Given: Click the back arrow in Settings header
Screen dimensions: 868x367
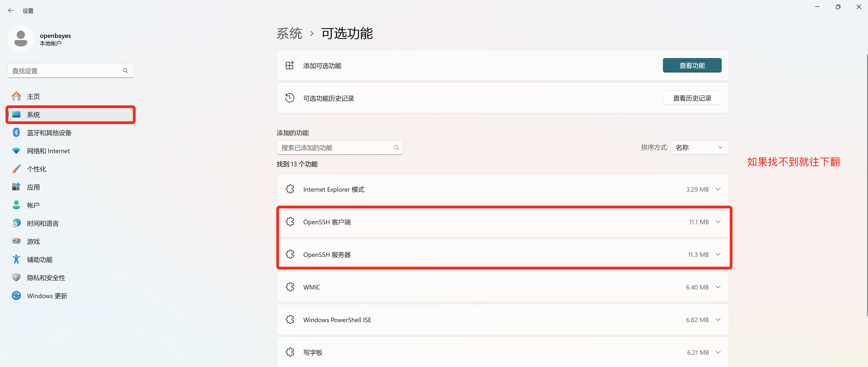Looking at the screenshot, I should (11, 10).
